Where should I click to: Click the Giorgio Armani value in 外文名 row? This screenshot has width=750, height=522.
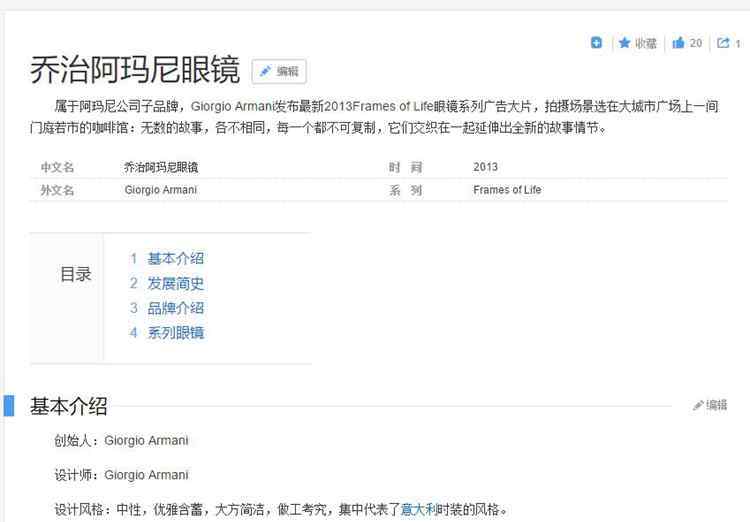point(161,190)
